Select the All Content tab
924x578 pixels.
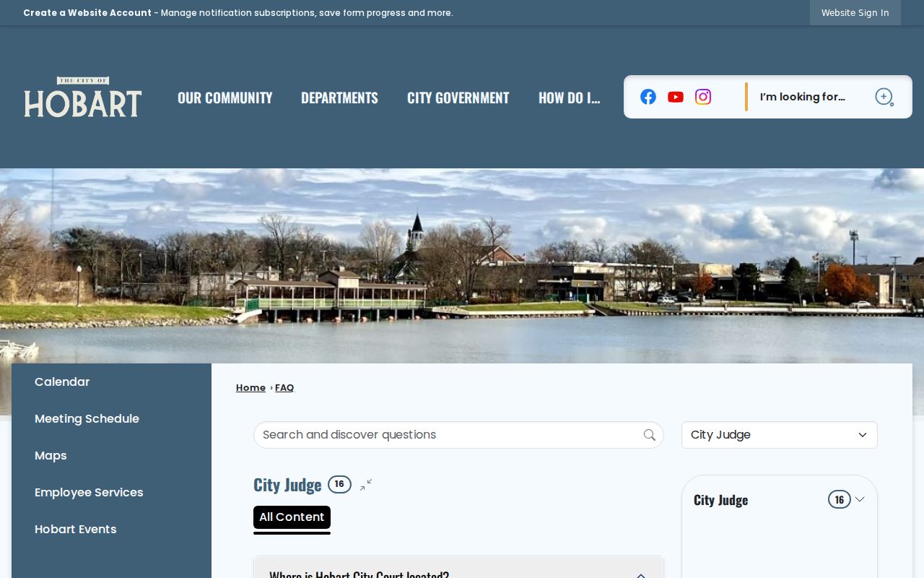(292, 517)
